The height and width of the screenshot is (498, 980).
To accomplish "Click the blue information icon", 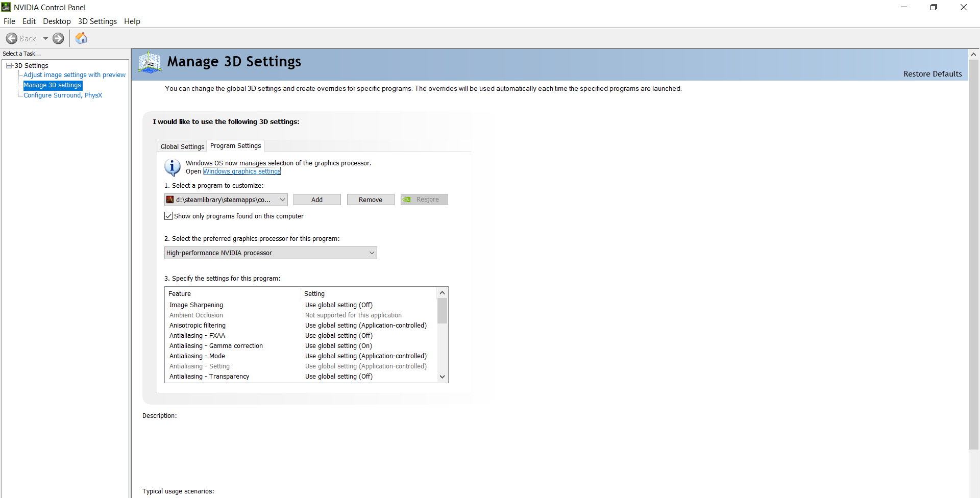I will 172,167.
